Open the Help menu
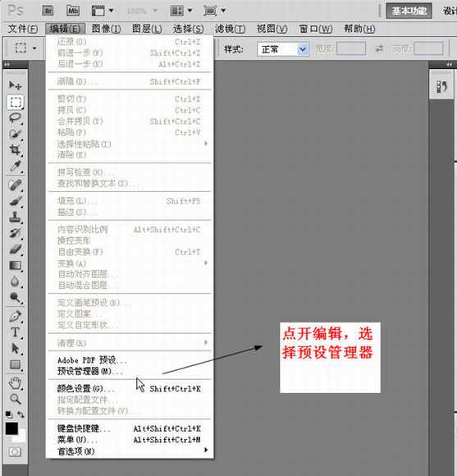Viewport: 457px width, 476px height. coord(359,29)
